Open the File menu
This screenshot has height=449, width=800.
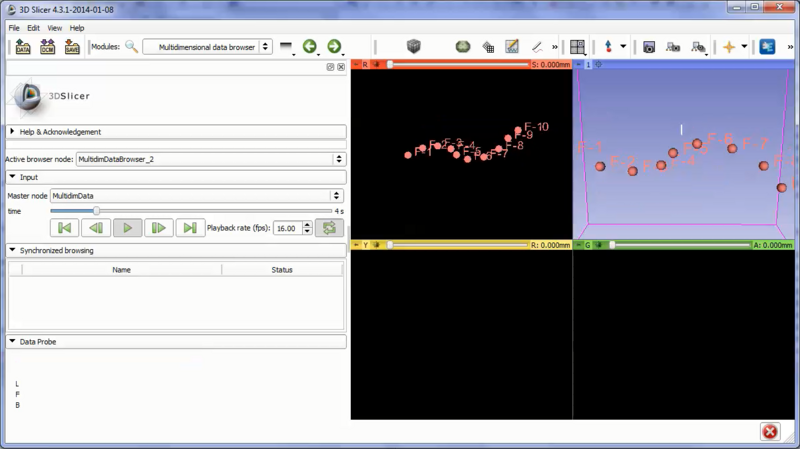[14, 28]
